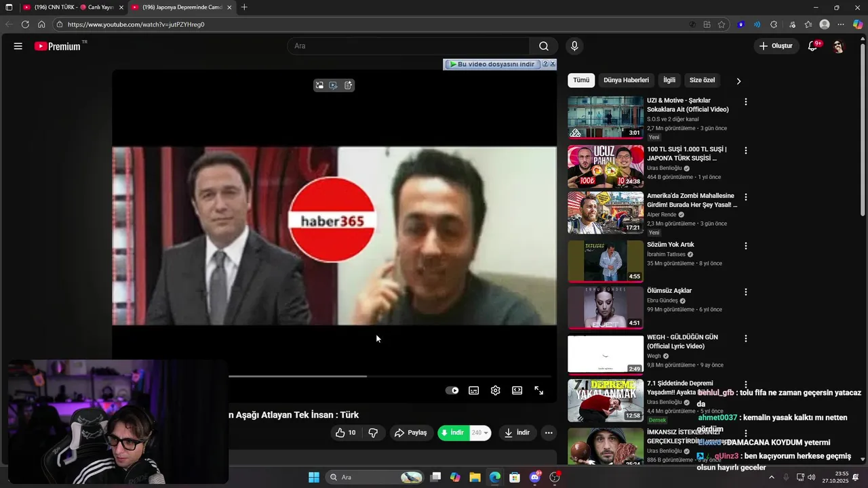Viewport: 868px width, 488px height.
Task: Open the Edge favorites list
Action: (808, 24)
